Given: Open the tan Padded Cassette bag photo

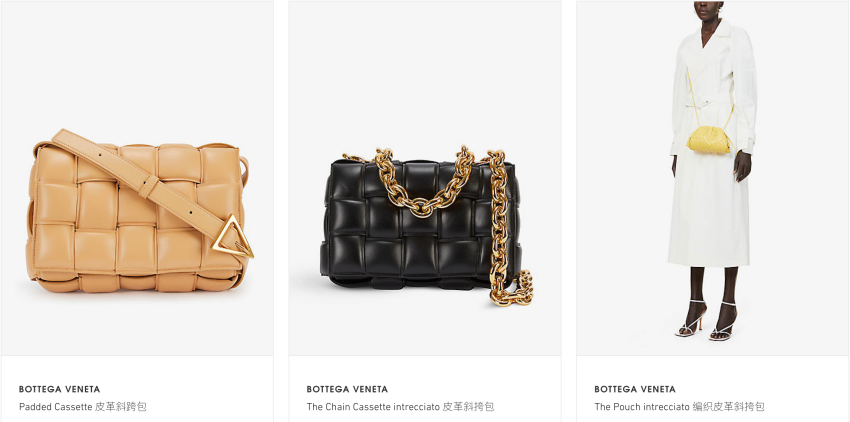Looking at the screenshot, I should [137, 178].
